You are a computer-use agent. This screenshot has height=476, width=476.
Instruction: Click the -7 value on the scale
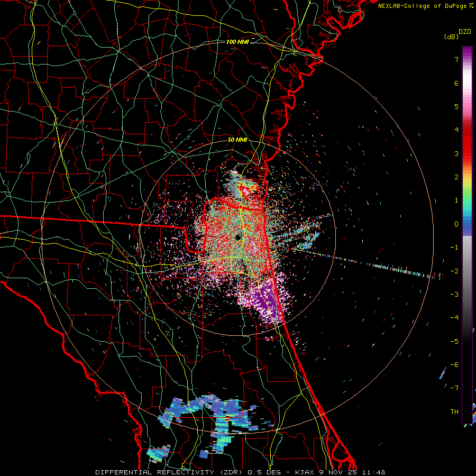[454, 388]
